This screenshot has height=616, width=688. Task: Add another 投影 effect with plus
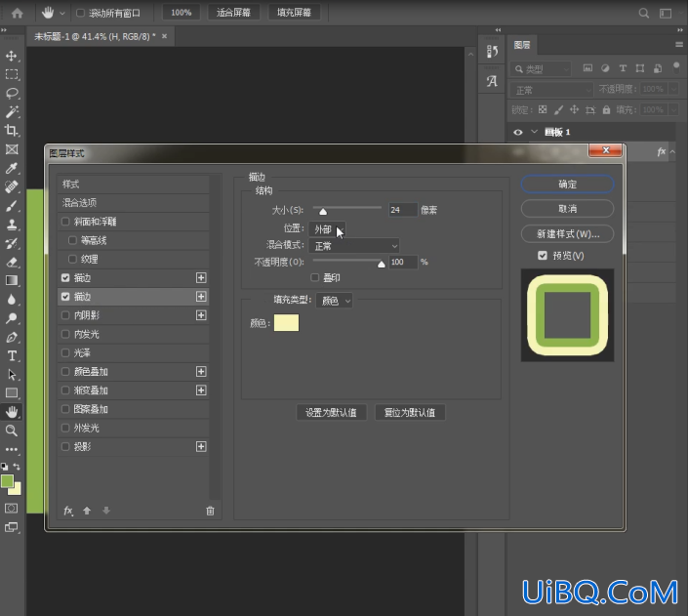[201, 446]
